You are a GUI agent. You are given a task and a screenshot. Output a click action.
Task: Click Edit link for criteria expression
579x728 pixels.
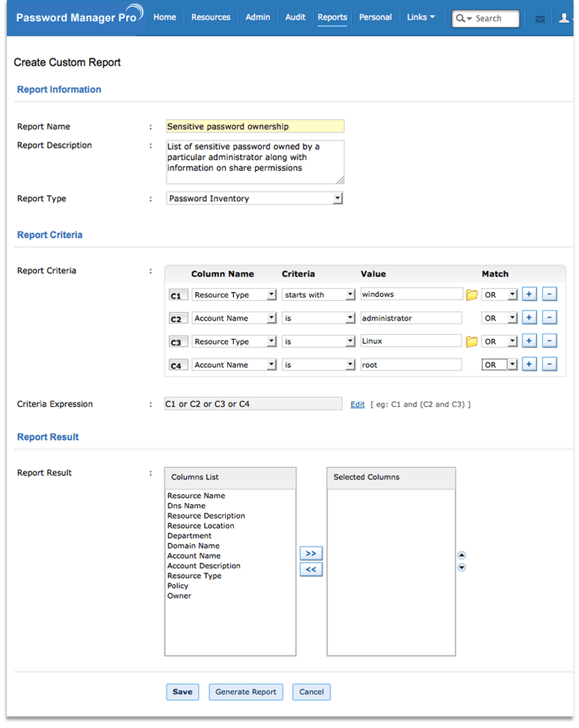click(x=357, y=405)
